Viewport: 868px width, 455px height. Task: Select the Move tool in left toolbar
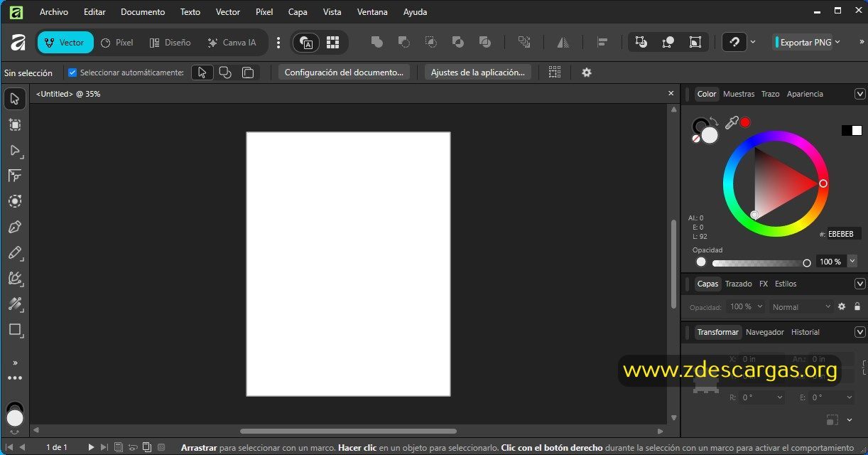pyautogui.click(x=15, y=99)
